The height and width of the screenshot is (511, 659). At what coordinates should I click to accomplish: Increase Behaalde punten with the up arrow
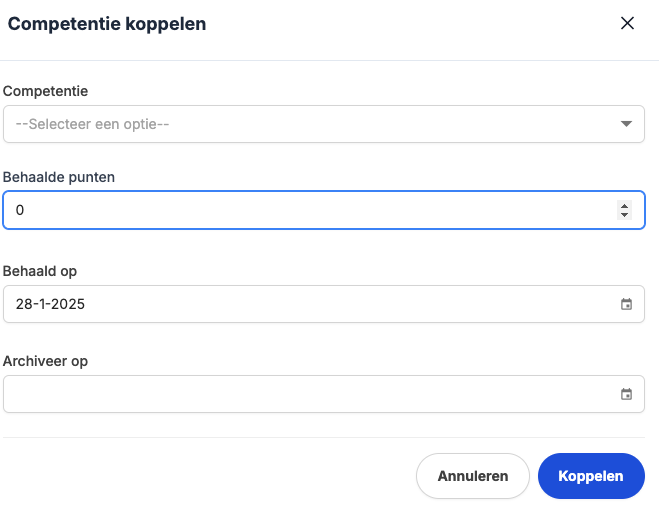coord(625,205)
